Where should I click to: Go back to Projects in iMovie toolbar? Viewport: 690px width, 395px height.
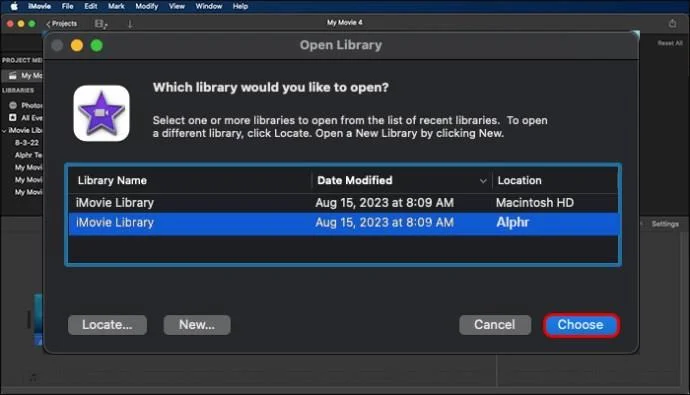coord(62,24)
